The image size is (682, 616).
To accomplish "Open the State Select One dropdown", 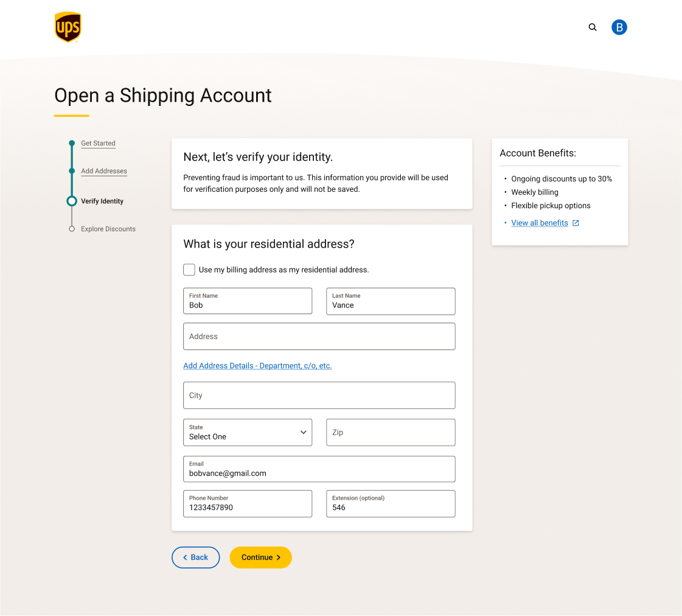I will [248, 432].
